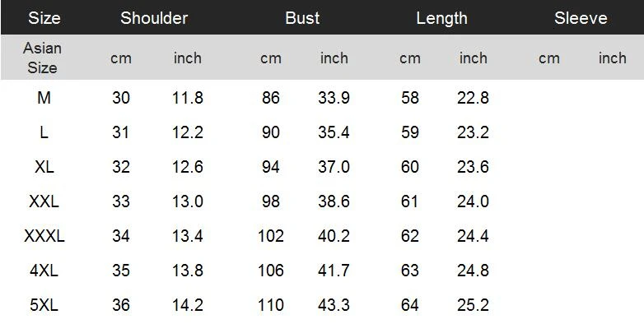Click bust value 86 cm for M
644x324 pixels.
(x=271, y=98)
